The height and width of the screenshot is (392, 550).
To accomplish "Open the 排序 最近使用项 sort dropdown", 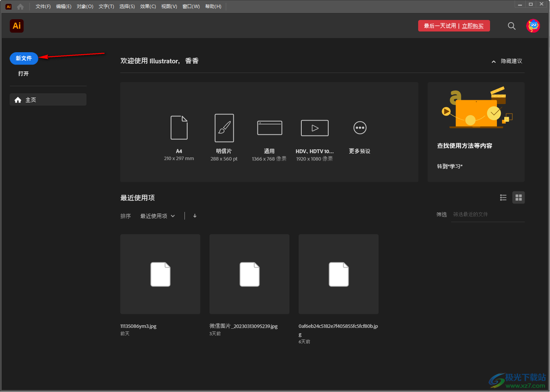I will click(158, 216).
